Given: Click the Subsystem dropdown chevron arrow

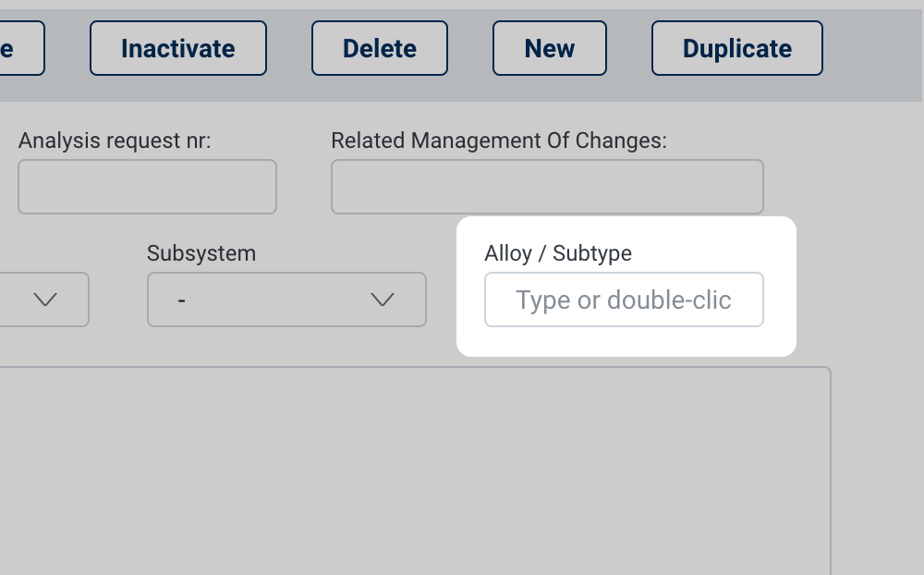Looking at the screenshot, I should click(383, 300).
